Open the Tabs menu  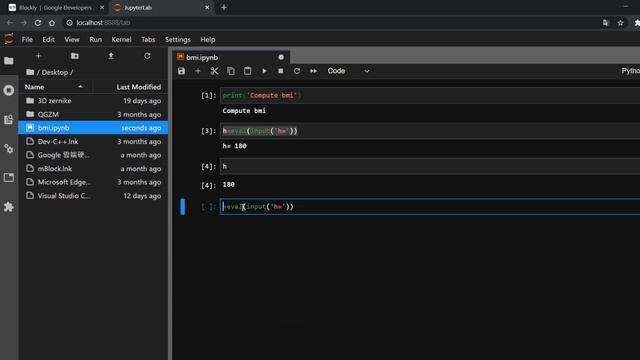148,40
